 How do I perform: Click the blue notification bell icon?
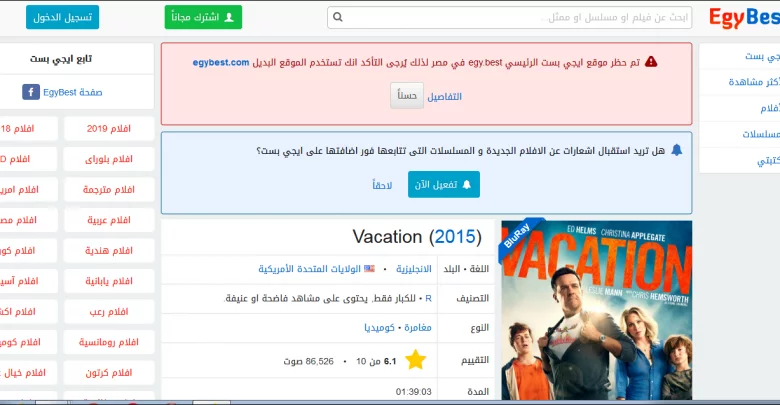click(x=677, y=150)
